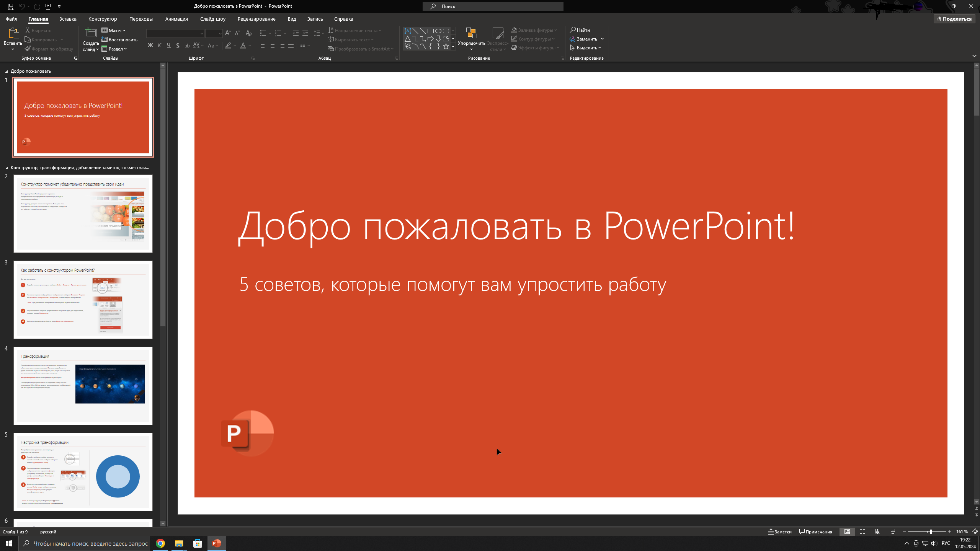Switch to the Вставка tab
This screenshot has height=551, width=980.
point(68,19)
